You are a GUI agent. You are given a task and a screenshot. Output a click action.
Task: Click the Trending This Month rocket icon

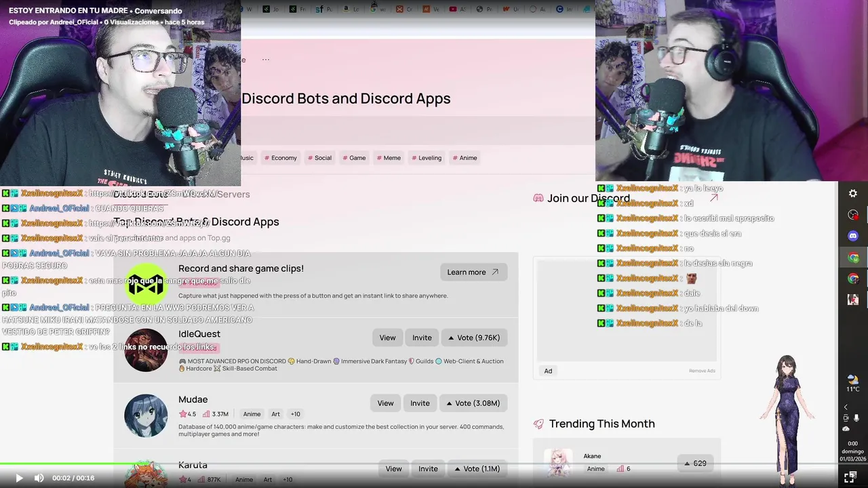(x=538, y=424)
